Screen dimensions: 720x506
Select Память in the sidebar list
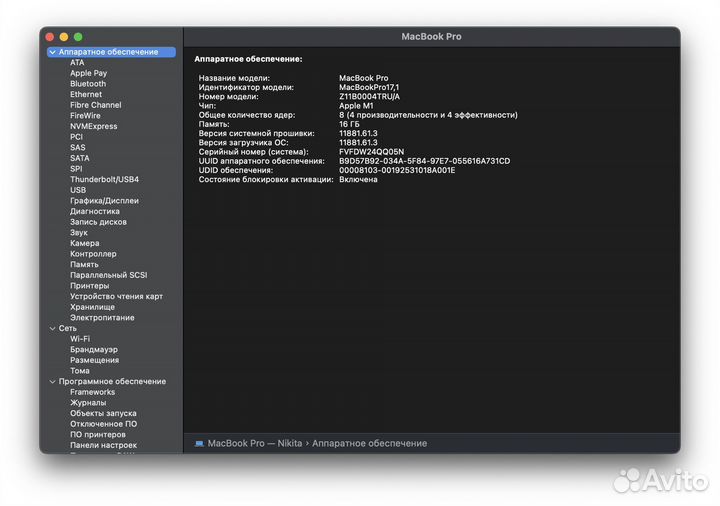click(84, 264)
